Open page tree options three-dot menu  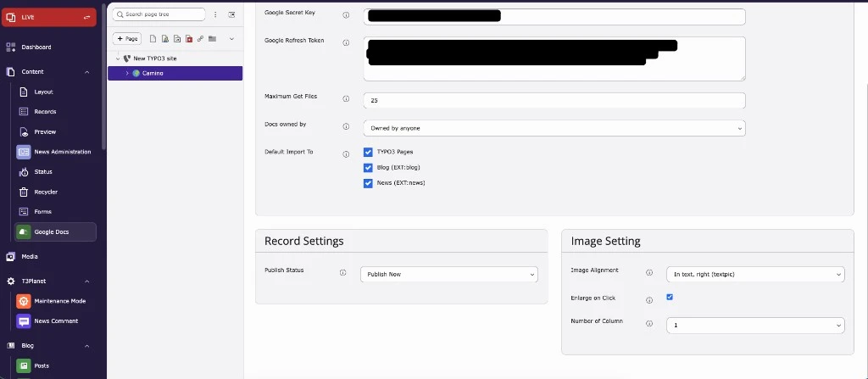click(x=216, y=15)
